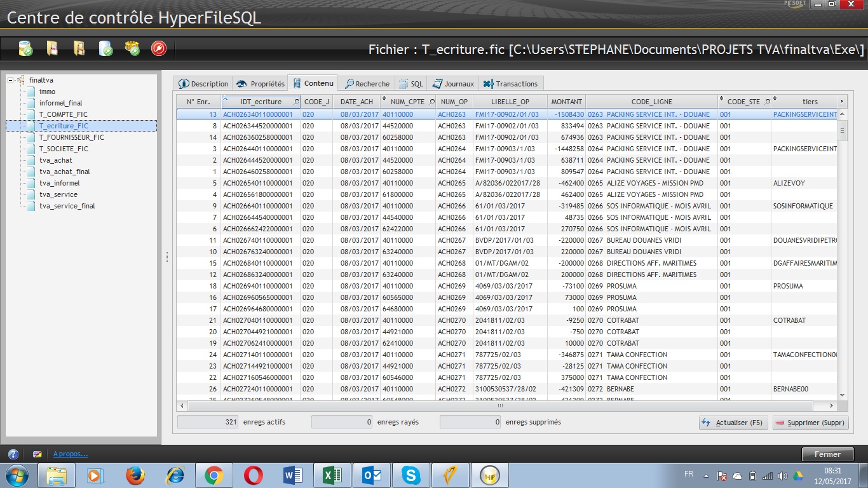Open Google Chrome from the taskbar
Screen dimensions: 868x488
(214, 475)
